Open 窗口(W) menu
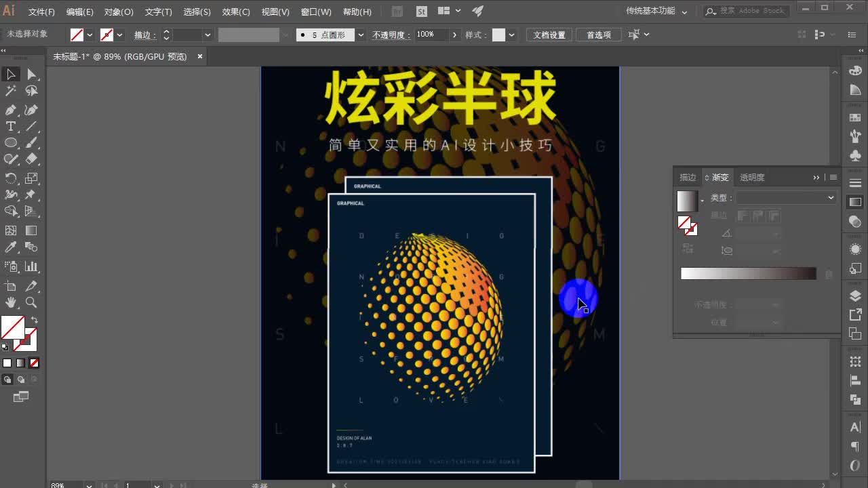 point(316,12)
